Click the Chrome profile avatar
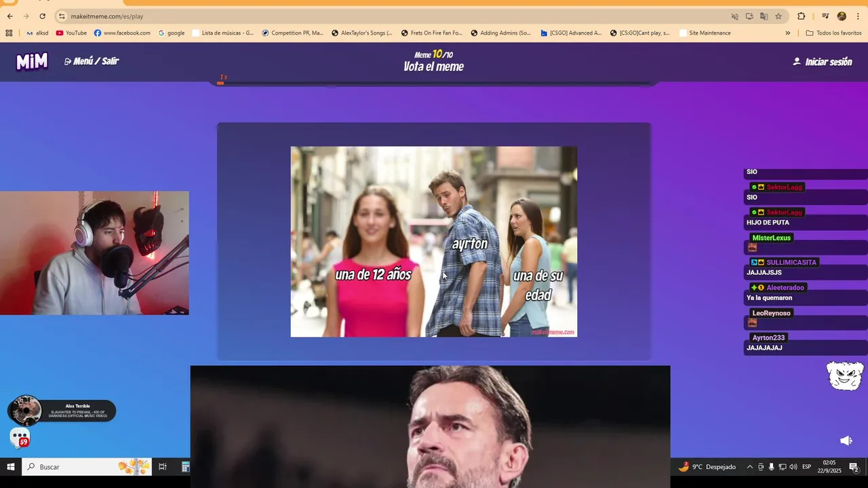 [842, 16]
